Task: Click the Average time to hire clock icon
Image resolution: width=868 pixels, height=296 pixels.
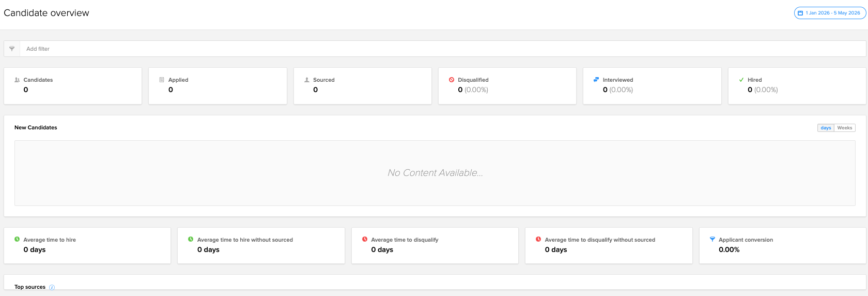Action: coord(17,240)
